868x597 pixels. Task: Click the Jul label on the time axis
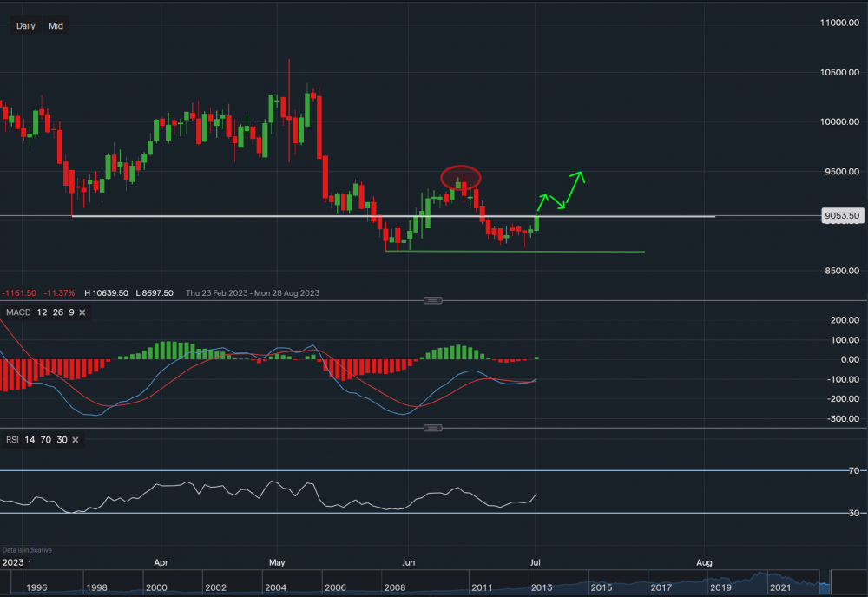pos(536,562)
